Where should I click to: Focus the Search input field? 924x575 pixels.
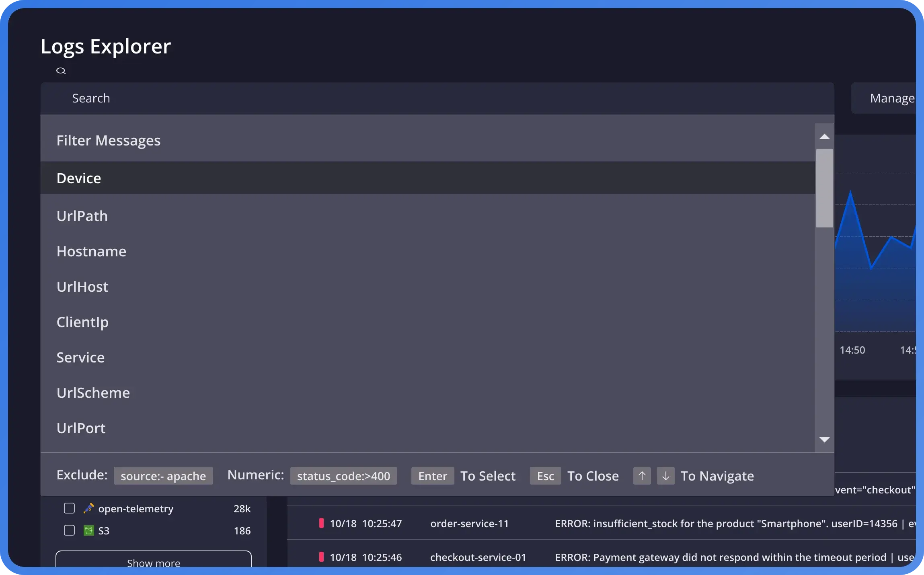pos(402,98)
